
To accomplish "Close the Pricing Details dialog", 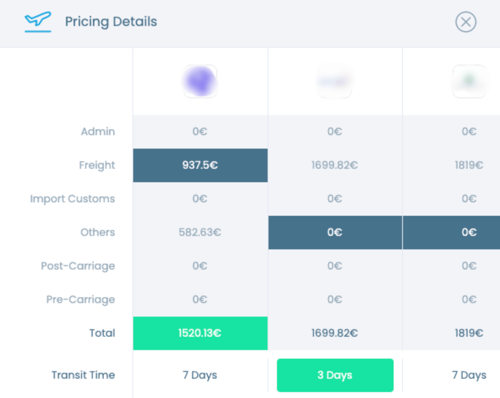I will tap(466, 22).
